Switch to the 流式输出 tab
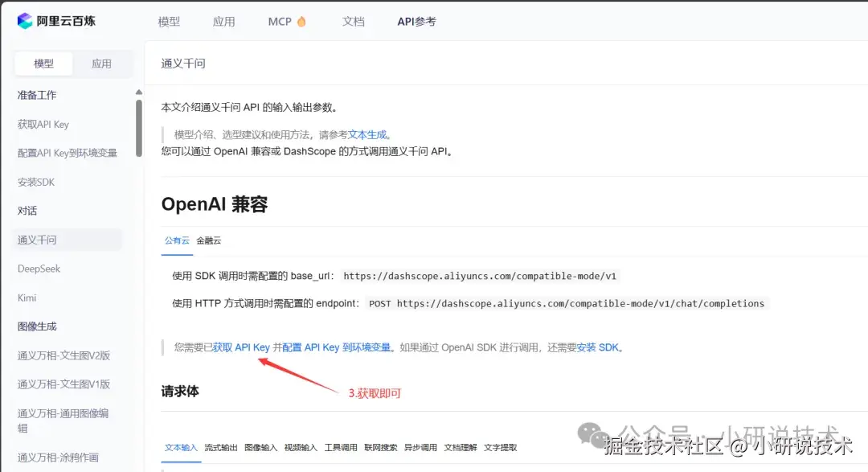The width and height of the screenshot is (868, 472). [221, 448]
